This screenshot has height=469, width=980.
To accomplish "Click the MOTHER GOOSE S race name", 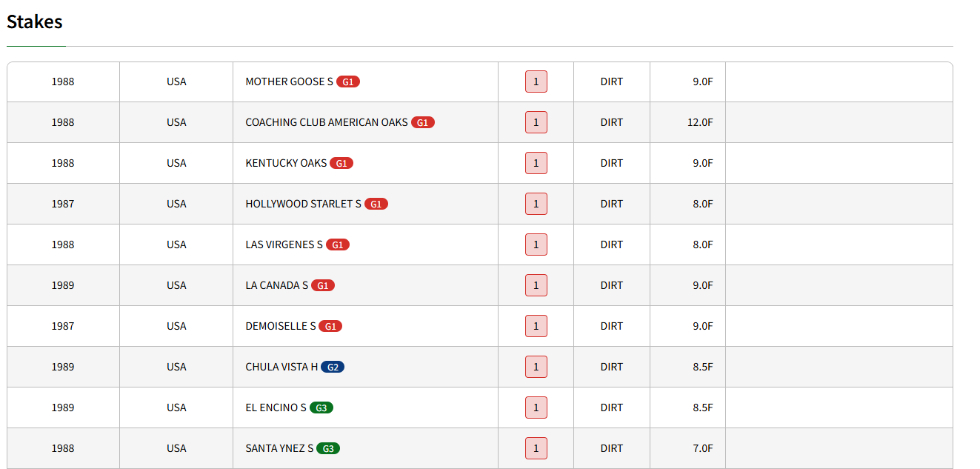I will click(x=290, y=82).
